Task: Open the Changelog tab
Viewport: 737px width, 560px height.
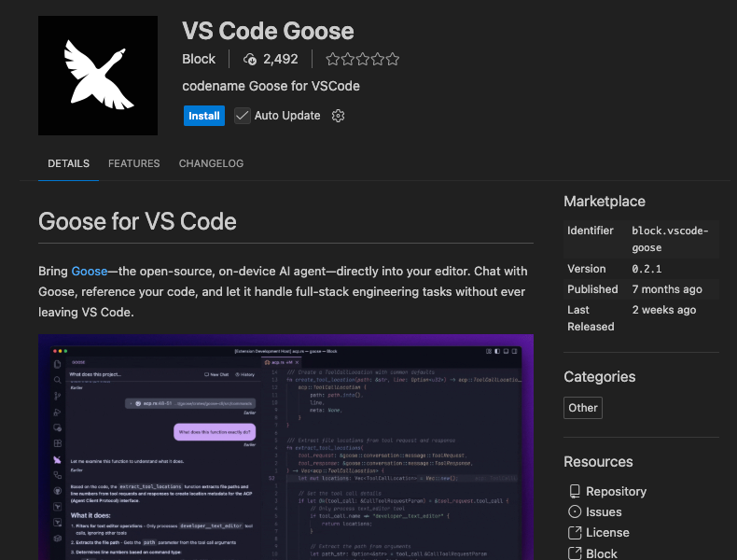Action: point(211,163)
